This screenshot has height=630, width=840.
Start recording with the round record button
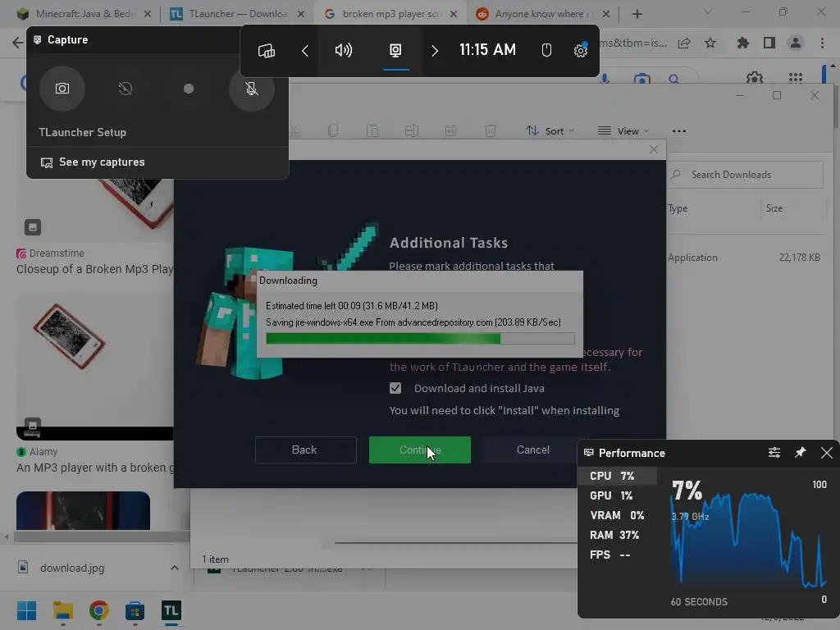pos(189,89)
